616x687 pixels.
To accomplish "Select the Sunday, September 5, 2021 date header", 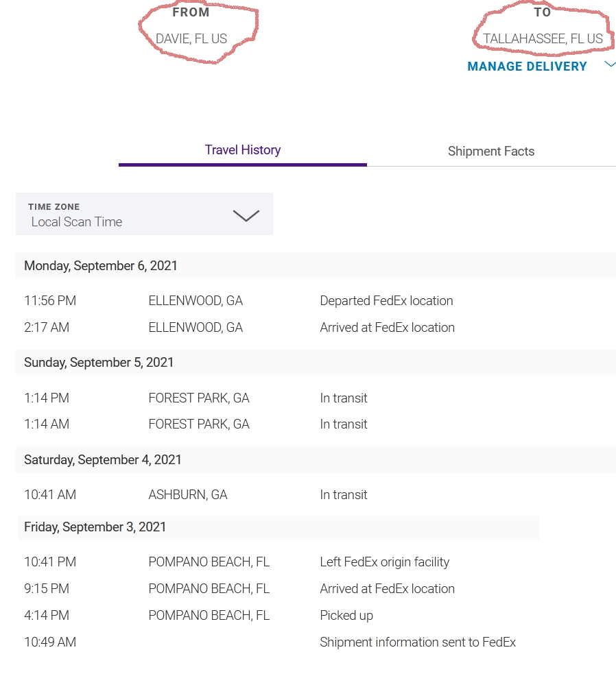I will [99, 363].
